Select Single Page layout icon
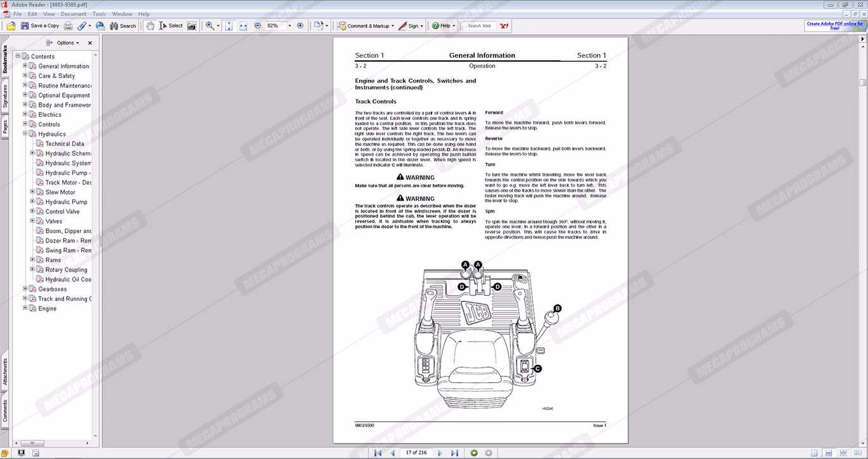The width and height of the screenshot is (868, 459). coord(814,453)
